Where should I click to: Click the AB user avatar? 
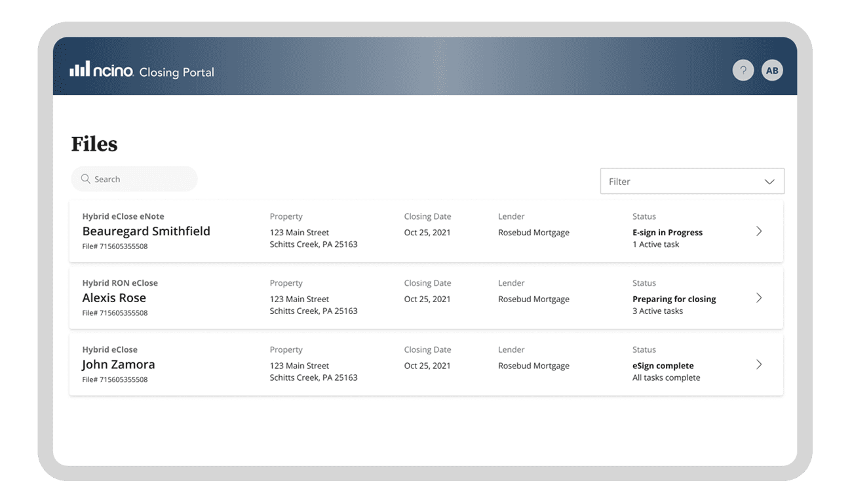point(772,69)
